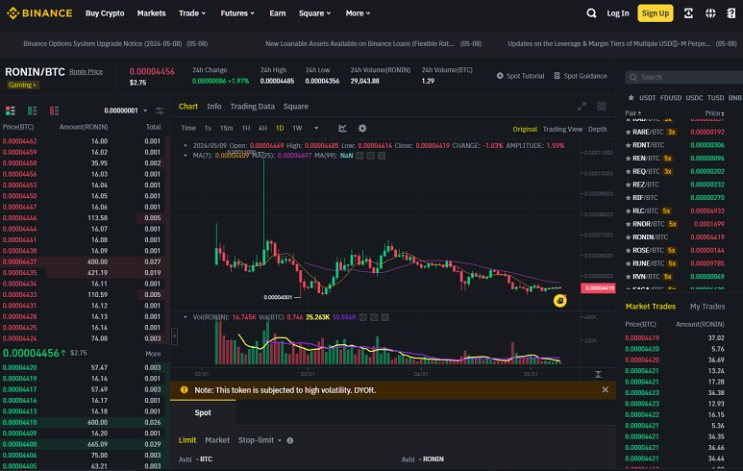This screenshot has height=471, width=743.
Task: Click the info icon beside Stop-limit
Action: [x=290, y=441]
